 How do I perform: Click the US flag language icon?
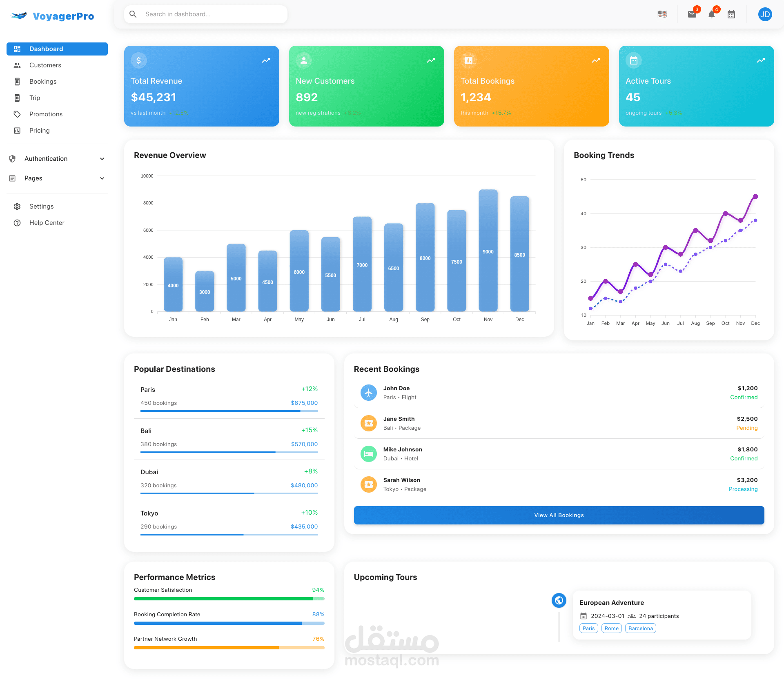[x=662, y=14]
